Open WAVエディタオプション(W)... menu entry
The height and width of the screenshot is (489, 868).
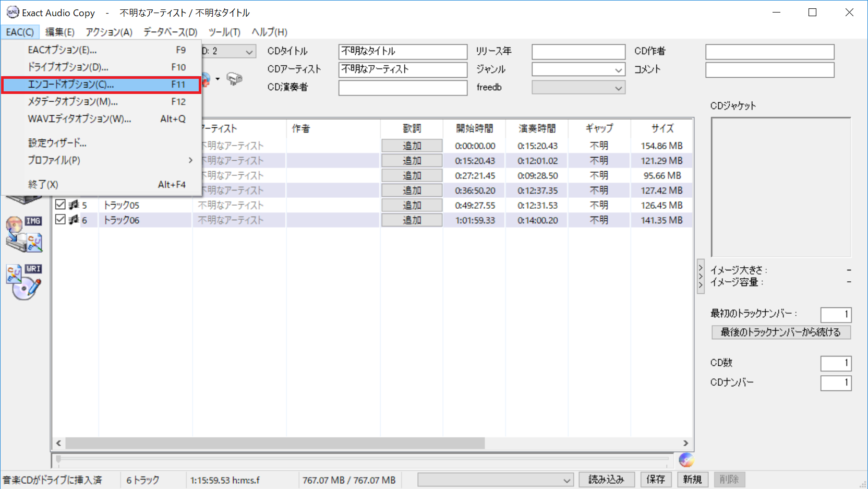[x=102, y=119]
